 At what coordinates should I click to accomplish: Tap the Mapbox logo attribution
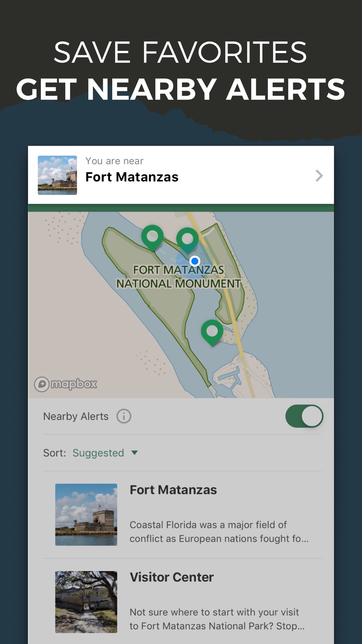tap(66, 384)
